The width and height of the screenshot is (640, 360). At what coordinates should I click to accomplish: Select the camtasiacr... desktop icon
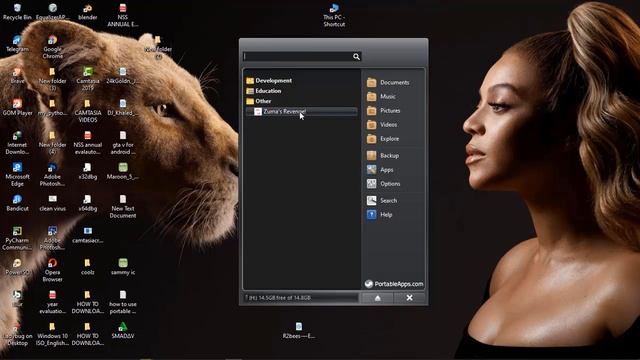[88, 235]
